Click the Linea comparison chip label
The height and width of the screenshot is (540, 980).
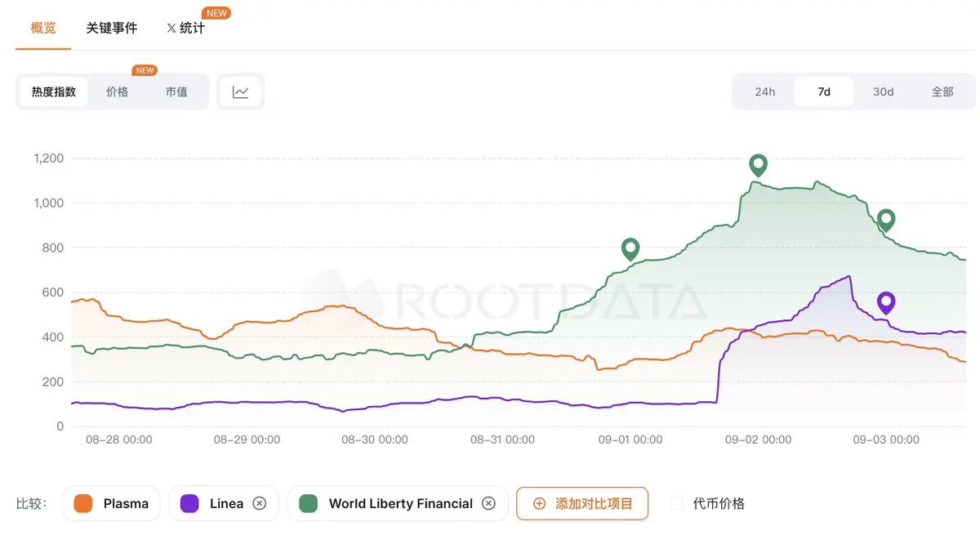(x=226, y=503)
